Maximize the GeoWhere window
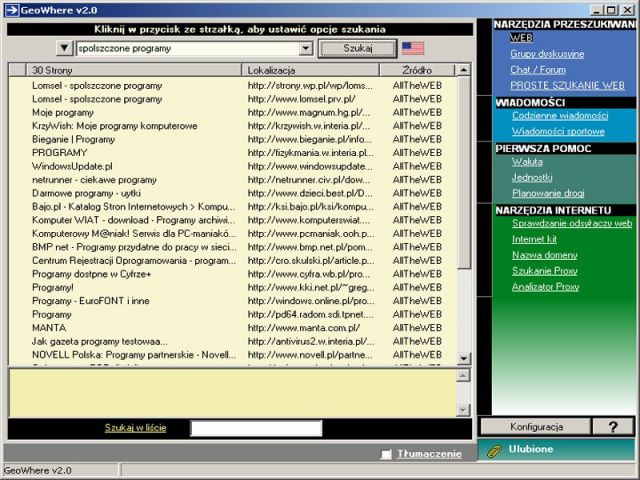This screenshot has width=640, height=480. (611, 10)
